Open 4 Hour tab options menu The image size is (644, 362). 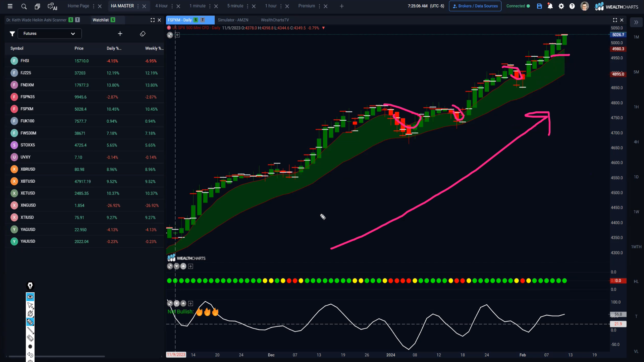point(172,6)
